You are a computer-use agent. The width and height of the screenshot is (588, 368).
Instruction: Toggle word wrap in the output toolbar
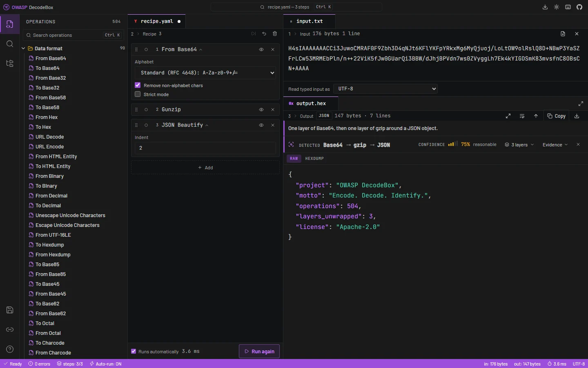coord(522,116)
